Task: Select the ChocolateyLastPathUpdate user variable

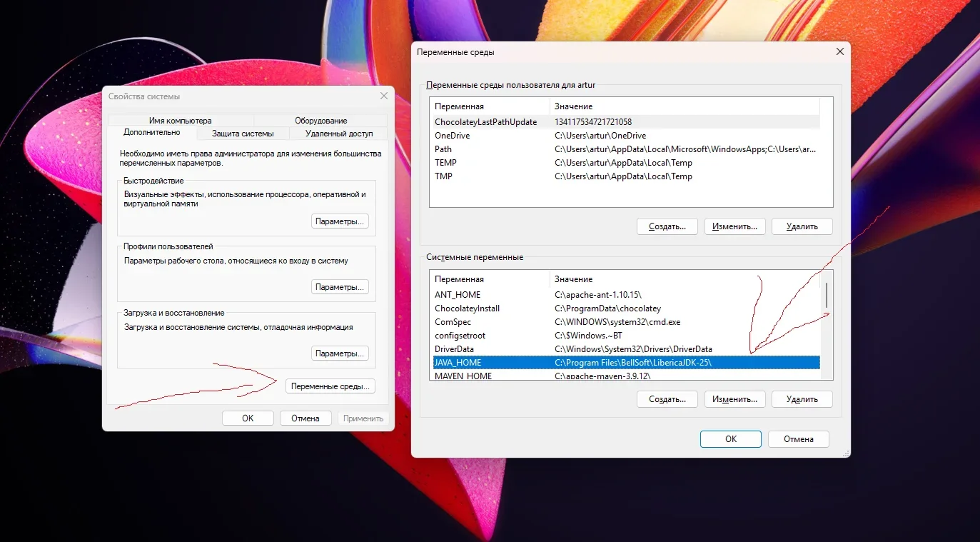Action: coord(626,122)
